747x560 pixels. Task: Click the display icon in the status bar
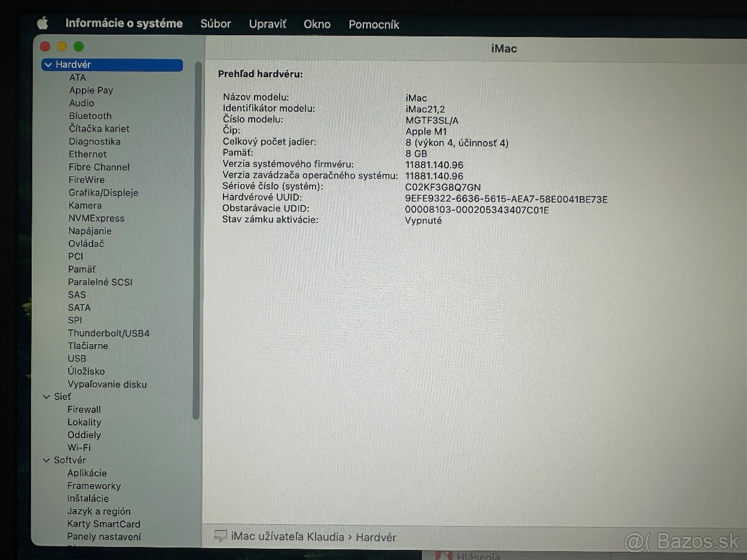[220, 536]
